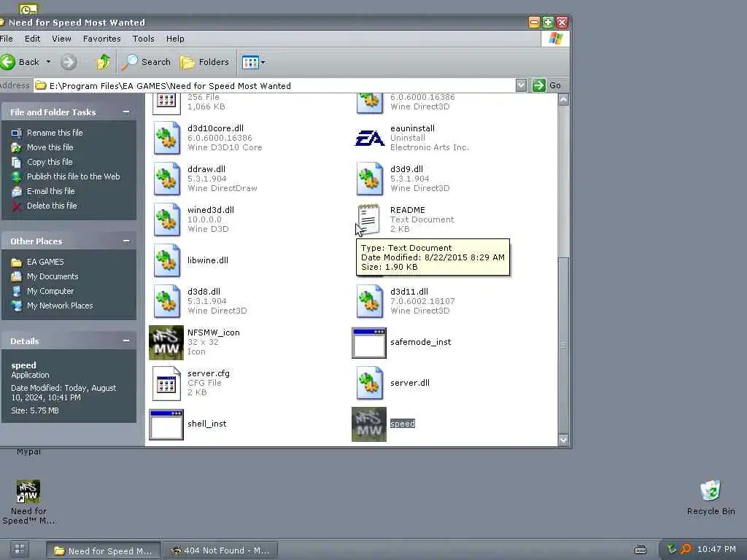The width and height of the screenshot is (747, 560).
Task: Click Rename this file
Action: (55, 133)
